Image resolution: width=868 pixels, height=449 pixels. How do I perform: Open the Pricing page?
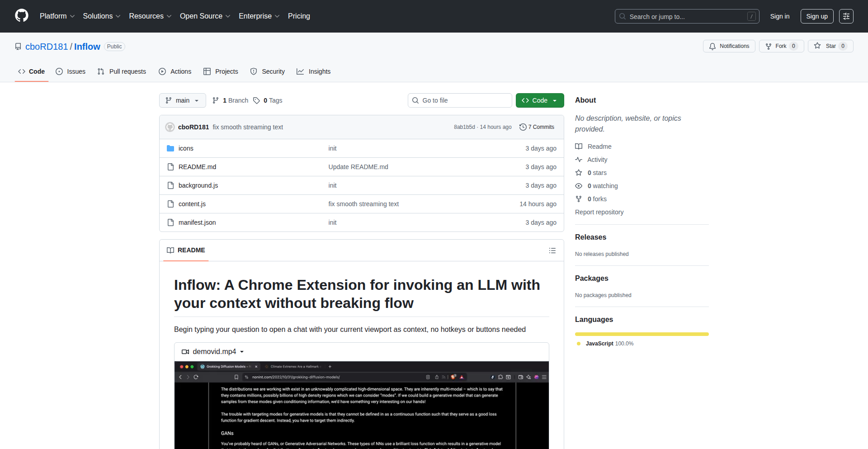coord(299,16)
